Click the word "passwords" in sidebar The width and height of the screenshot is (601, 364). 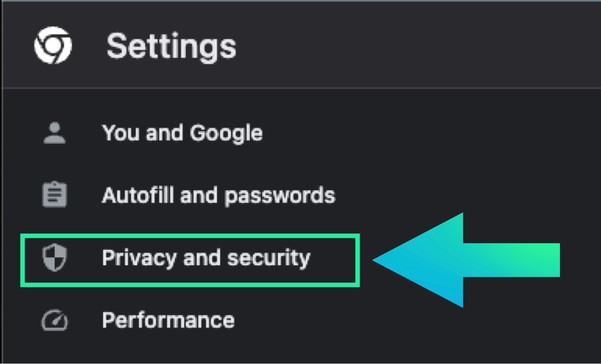pyautogui.click(x=279, y=196)
